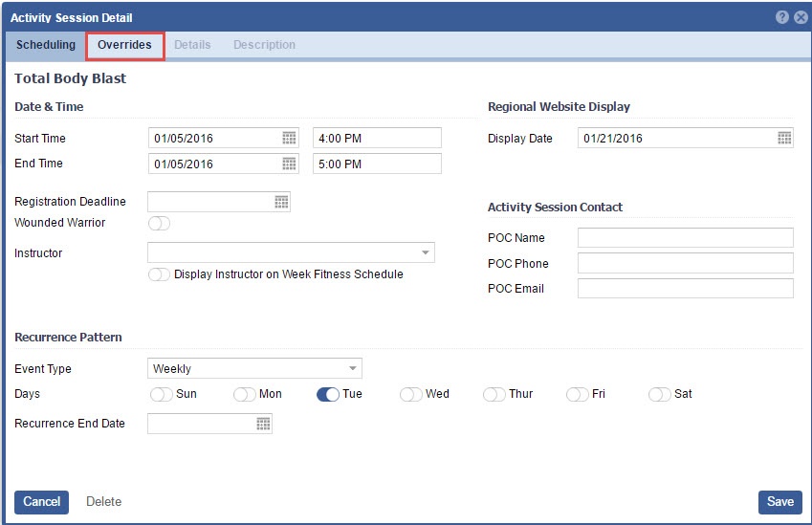Select the Scheduling tab

[x=46, y=45]
